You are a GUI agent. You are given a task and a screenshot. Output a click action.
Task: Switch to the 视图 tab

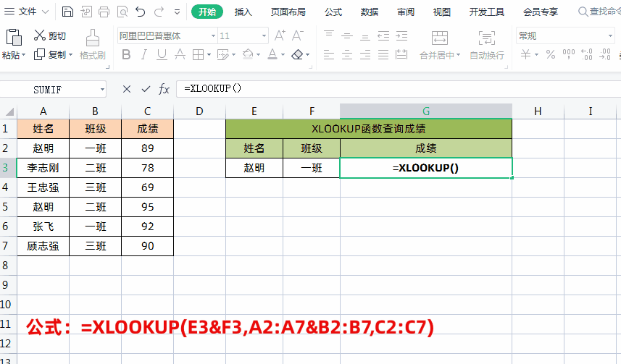(x=442, y=12)
